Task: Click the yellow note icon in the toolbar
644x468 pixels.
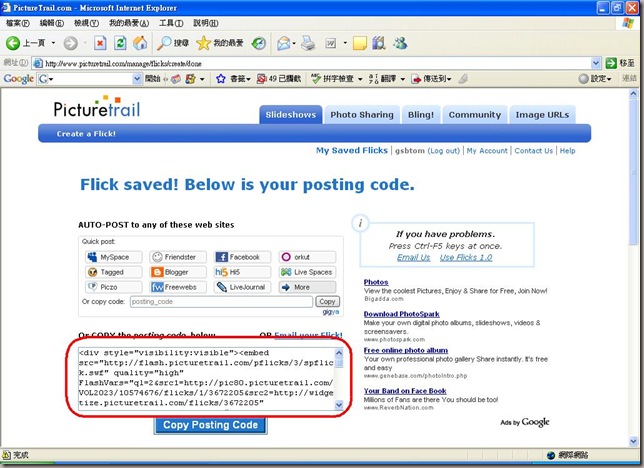Action: 360,43
